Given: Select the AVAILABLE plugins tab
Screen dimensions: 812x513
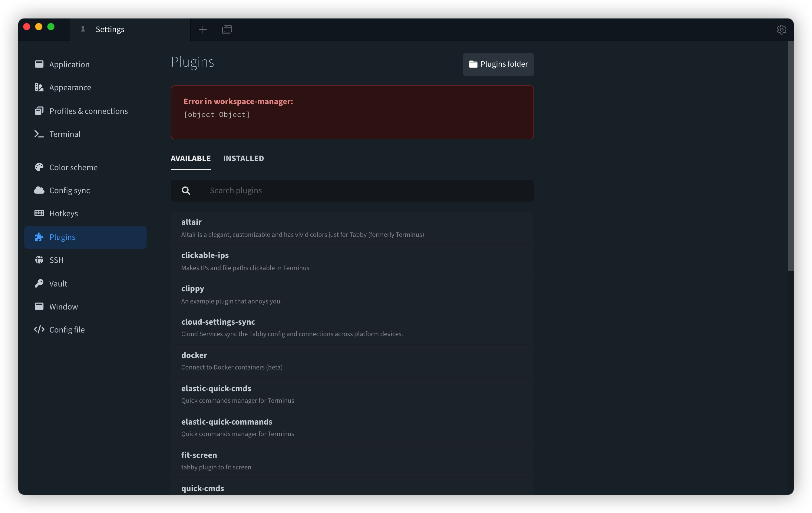Looking at the screenshot, I should 190,158.
